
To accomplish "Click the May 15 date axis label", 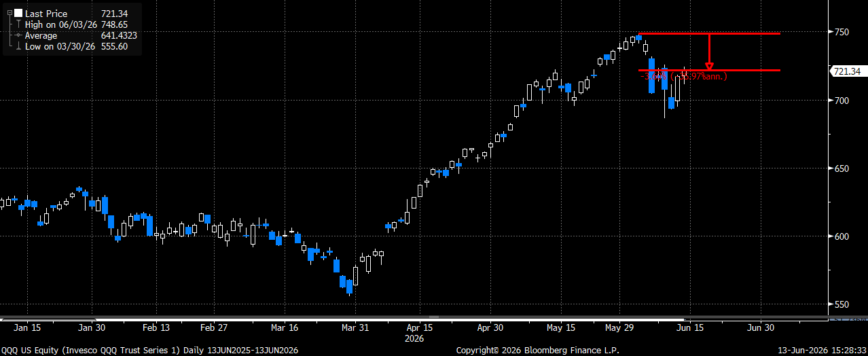I will click(x=560, y=327).
